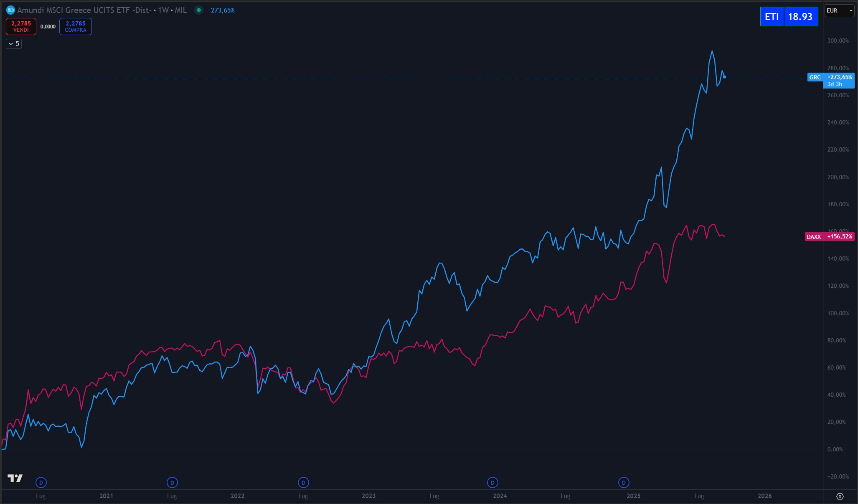Click dividend marker before 2025
The width and height of the screenshot is (858, 504).
624,483
